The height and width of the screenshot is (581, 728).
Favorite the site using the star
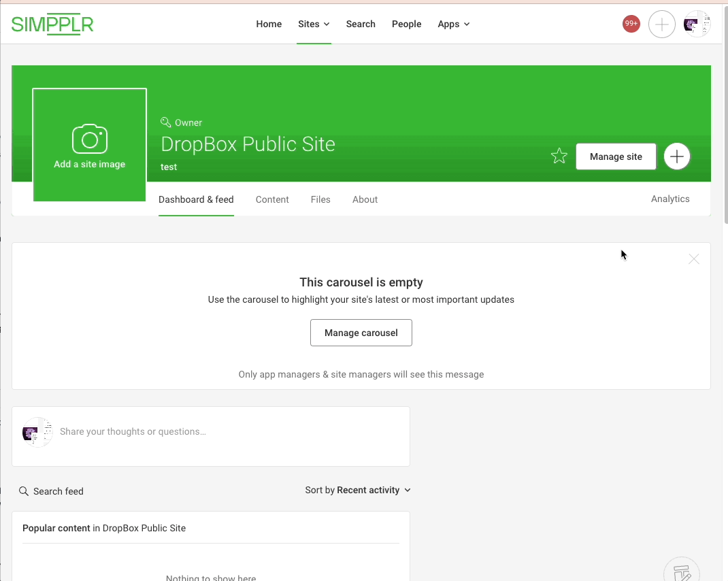point(559,156)
